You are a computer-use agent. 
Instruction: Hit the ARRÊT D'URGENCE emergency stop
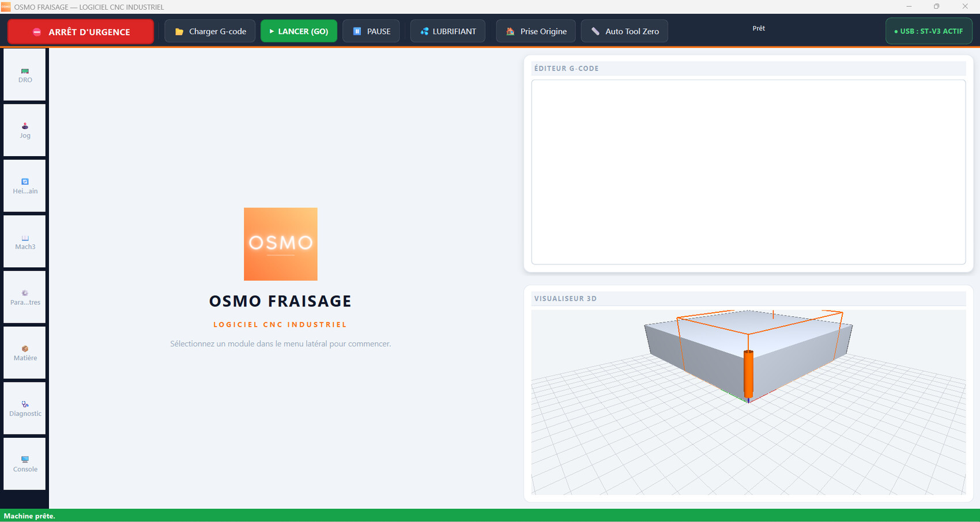pyautogui.click(x=81, y=32)
